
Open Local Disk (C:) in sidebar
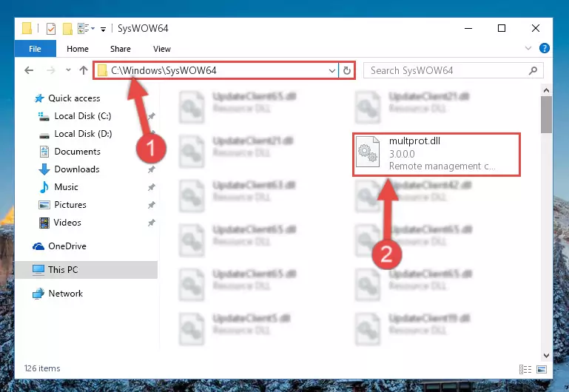tap(83, 116)
